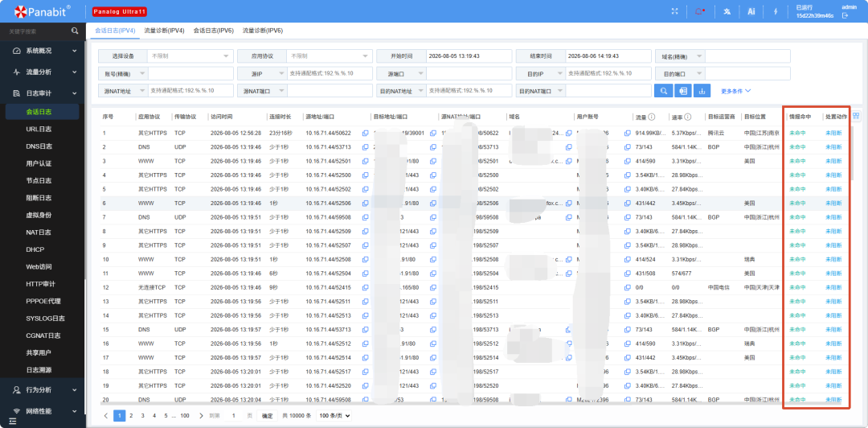Show the 流量 column info tooltip icon
Viewport: 868px width, 428px height.
[x=652, y=117]
